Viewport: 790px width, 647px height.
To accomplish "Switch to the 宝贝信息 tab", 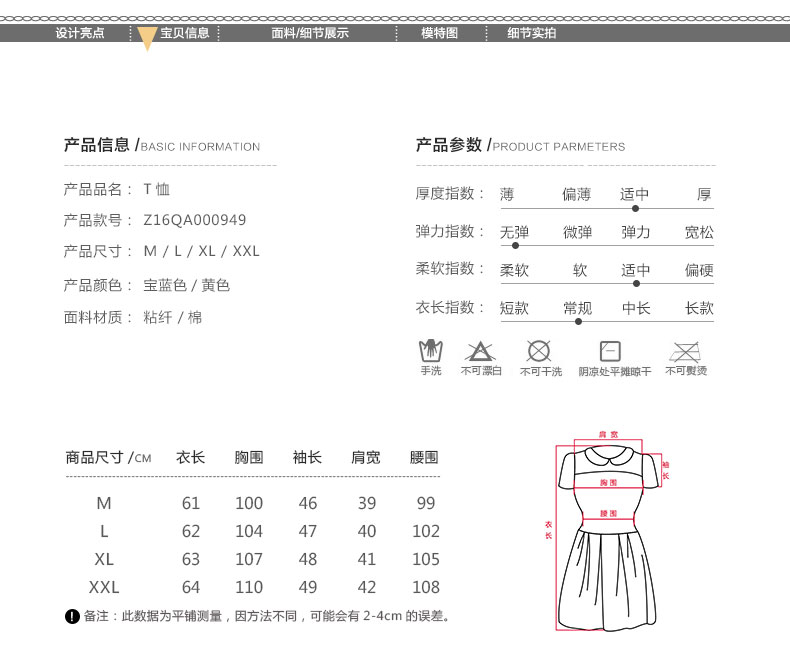I will (185, 33).
